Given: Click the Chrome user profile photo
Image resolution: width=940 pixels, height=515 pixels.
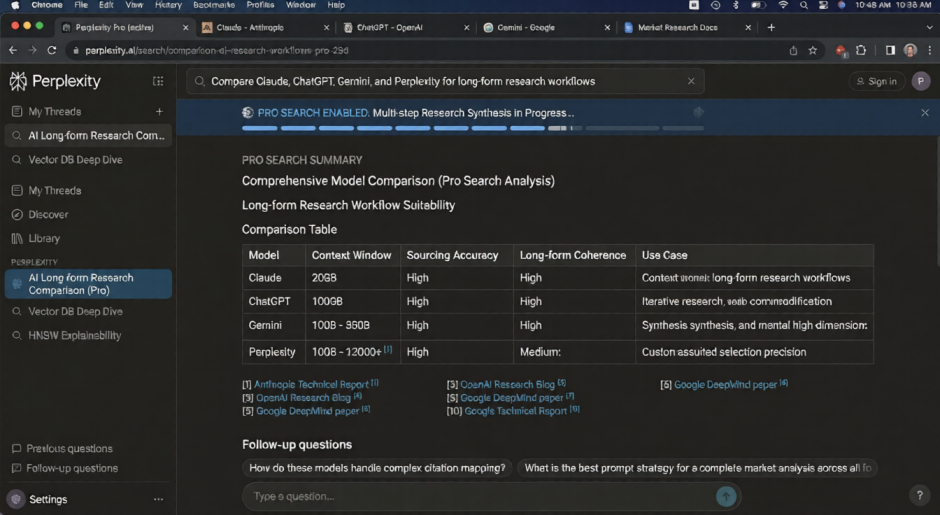Looking at the screenshot, I should coord(910,50).
